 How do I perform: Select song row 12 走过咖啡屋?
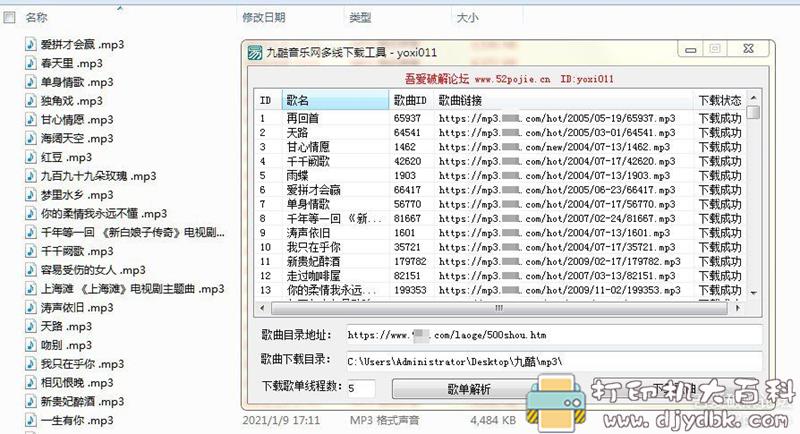(501, 276)
